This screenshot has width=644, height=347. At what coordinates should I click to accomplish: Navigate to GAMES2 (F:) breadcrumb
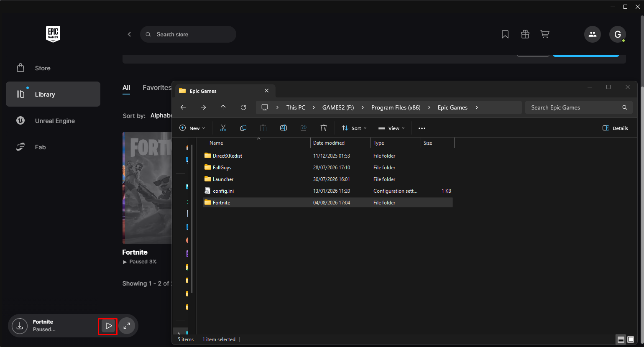pyautogui.click(x=338, y=107)
